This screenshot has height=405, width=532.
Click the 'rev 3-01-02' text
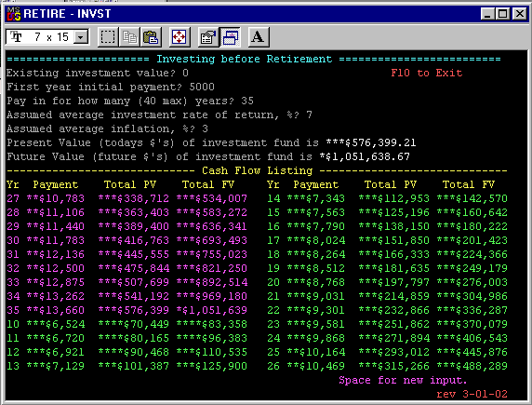[472, 394]
